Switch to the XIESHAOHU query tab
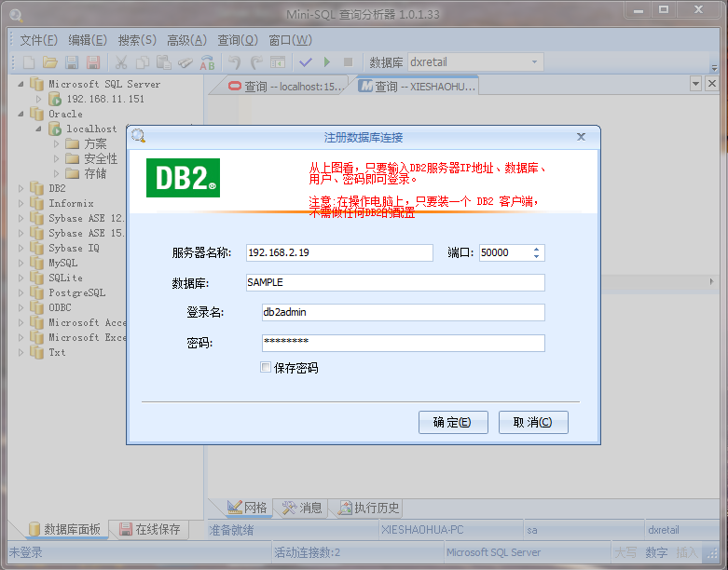This screenshot has height=570, width=728. coord(417,87)
